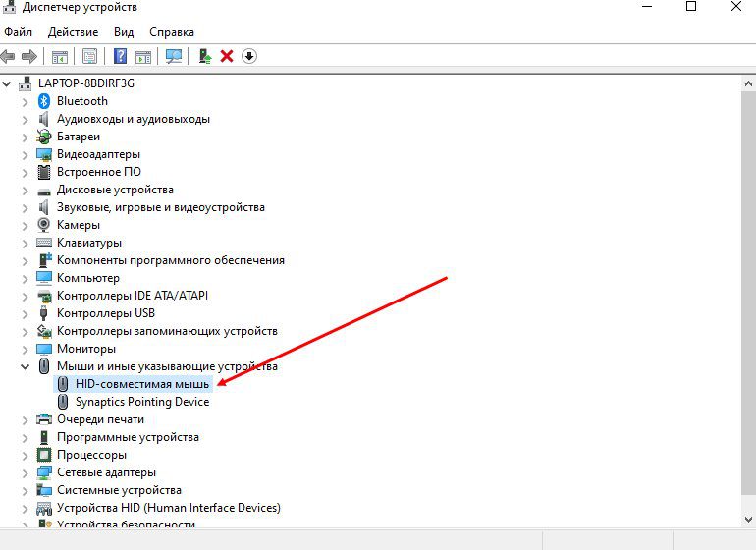Expand the Программные устройства category
Image resolution: width=756 pixels, height=550 pixels.
[26, 438]
